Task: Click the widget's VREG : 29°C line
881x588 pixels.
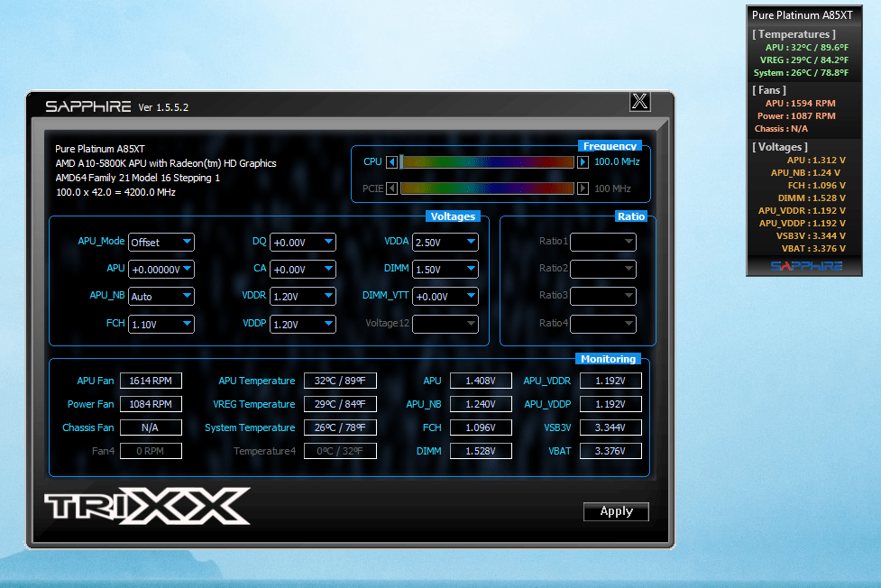Action: [804, 60]
